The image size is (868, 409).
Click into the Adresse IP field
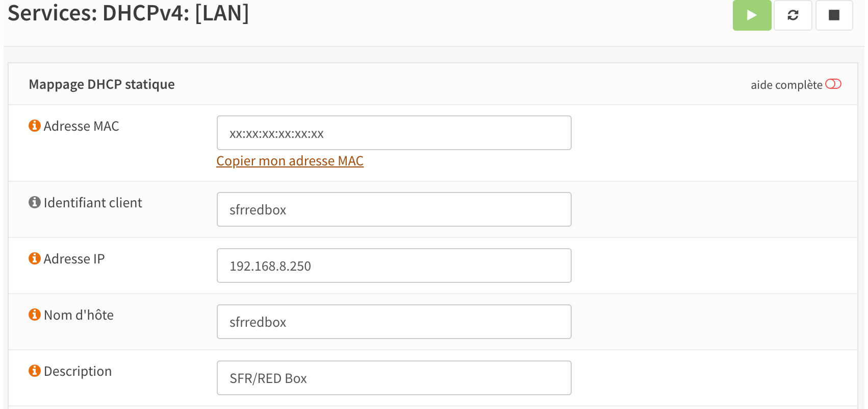(394, 266)
